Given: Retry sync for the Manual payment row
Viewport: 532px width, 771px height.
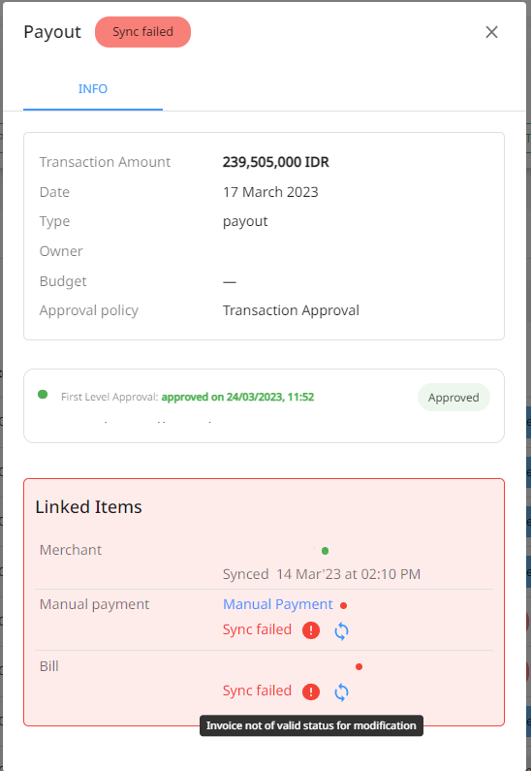Looking at the screenshot, I should (x=341, y=631).
